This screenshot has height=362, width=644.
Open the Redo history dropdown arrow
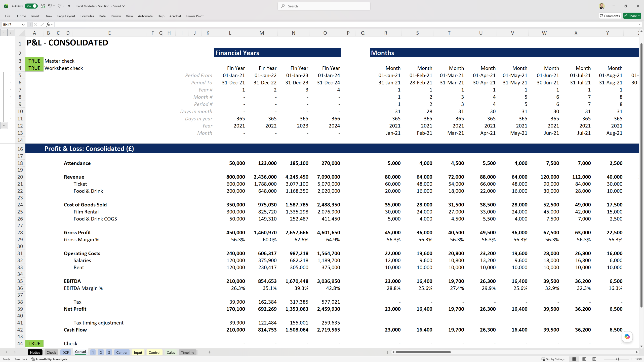coord(64,6)
